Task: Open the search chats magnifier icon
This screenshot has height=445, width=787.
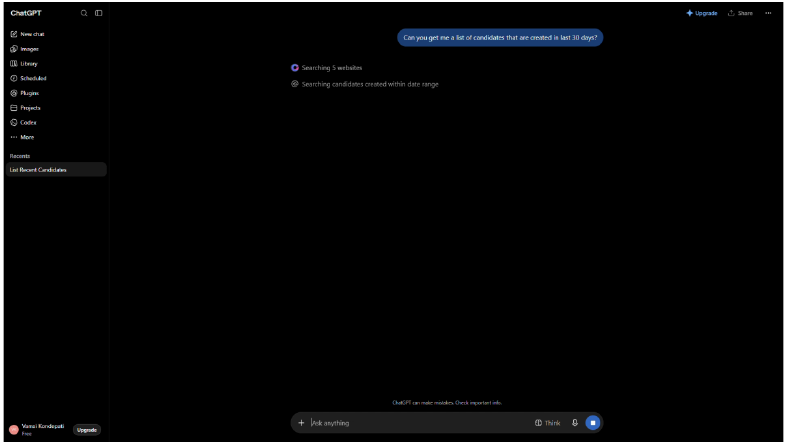Action: coord(84,13)
